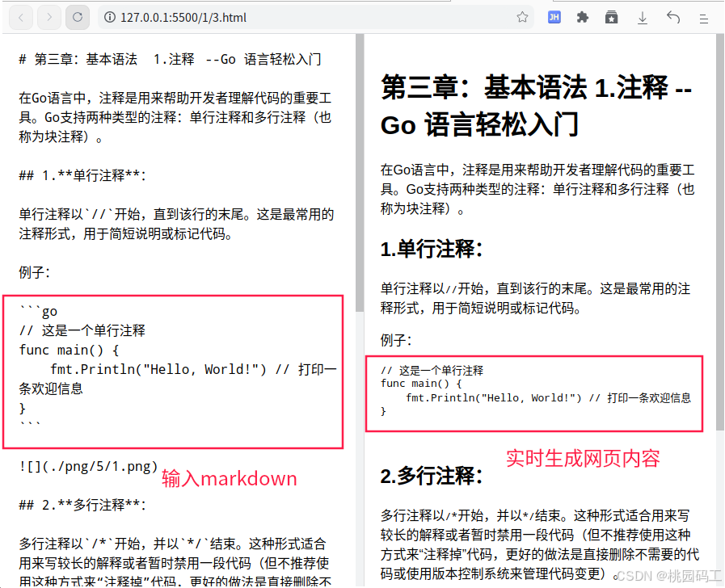Click the preview paragraph starting '单行注释以//开始'

click(x=535, y=298)
